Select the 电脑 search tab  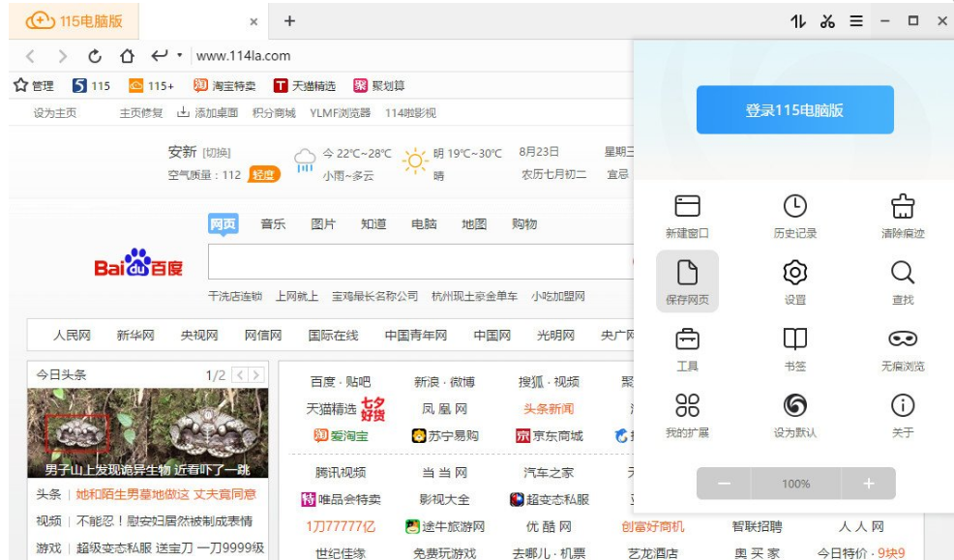coord(424,223)
